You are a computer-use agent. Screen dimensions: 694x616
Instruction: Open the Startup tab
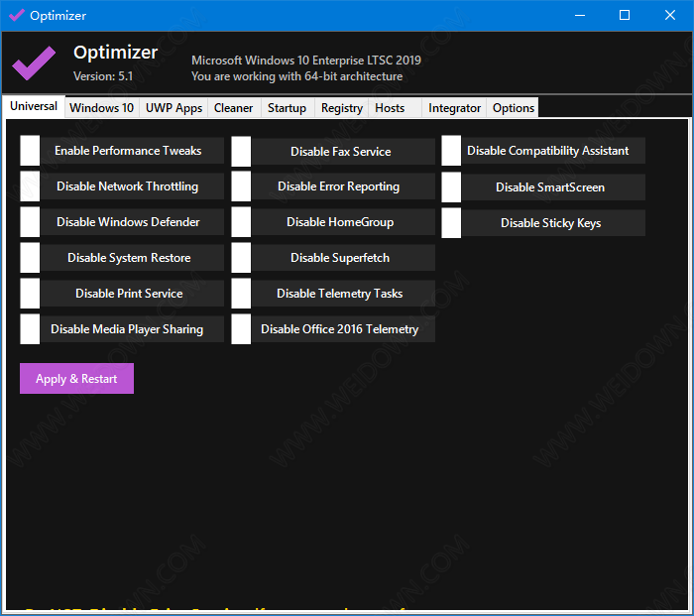point(288,108)
